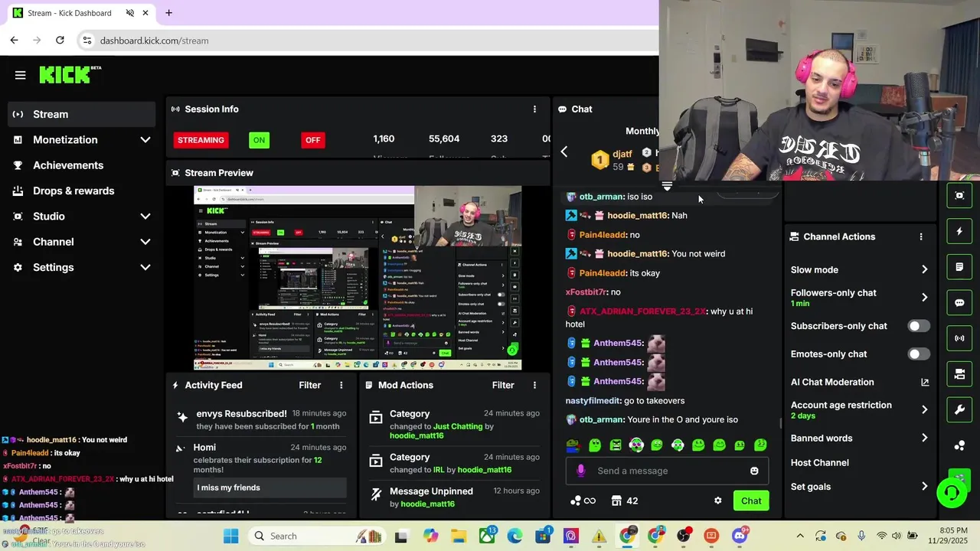
Task: Open Activity Feed three-dot options
Action: (x=341, y=385)
